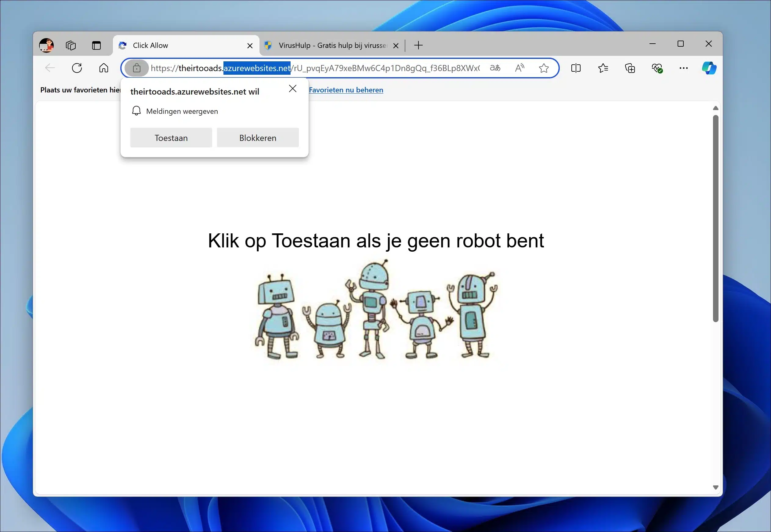771x532 pixels.
Task: View site information lock icon
Action: (x=136, y=68)
